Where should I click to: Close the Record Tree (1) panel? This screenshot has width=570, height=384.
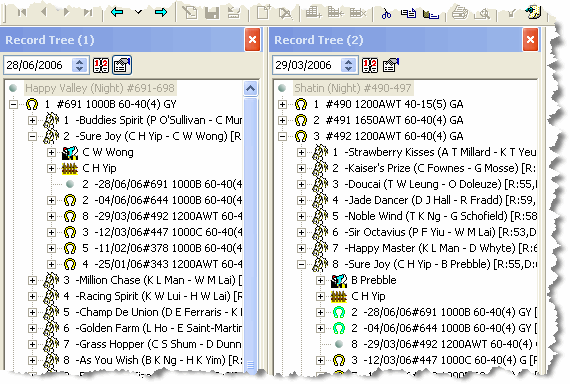tap(253, 39)
